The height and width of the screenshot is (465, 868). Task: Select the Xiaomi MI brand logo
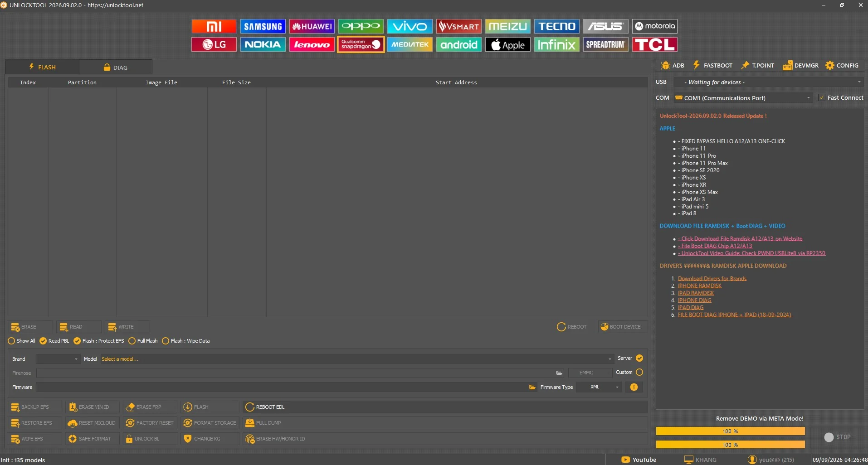214,26
